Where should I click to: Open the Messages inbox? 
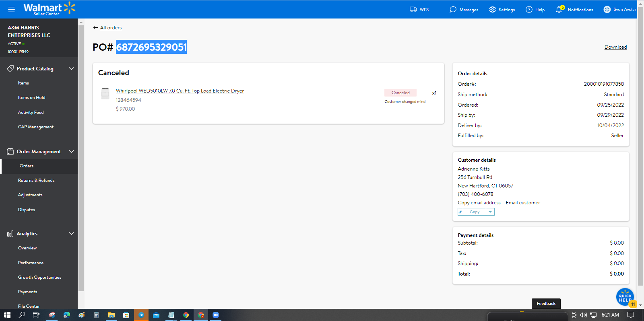point(464,10)
